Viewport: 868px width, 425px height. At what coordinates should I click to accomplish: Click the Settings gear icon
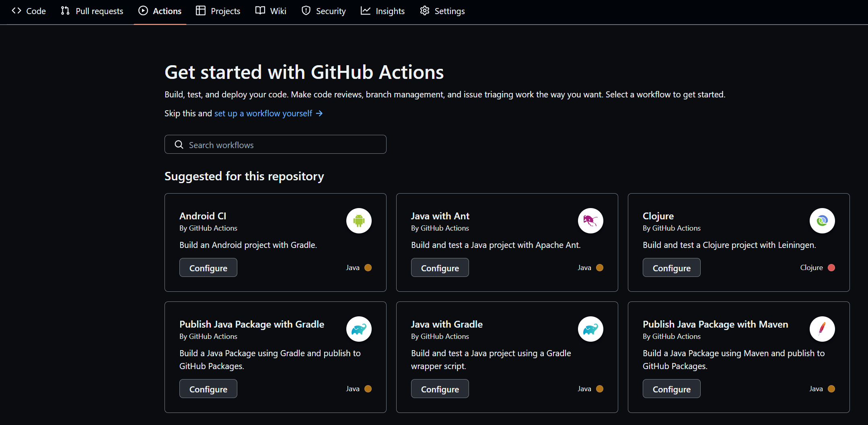(425, 11)
